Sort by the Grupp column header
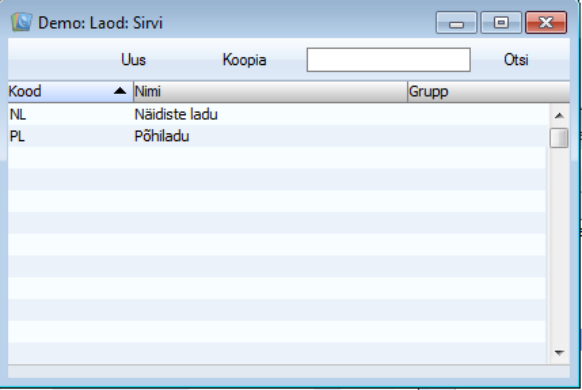Screen dimensions: 582x390 click(x=488, y=91)
